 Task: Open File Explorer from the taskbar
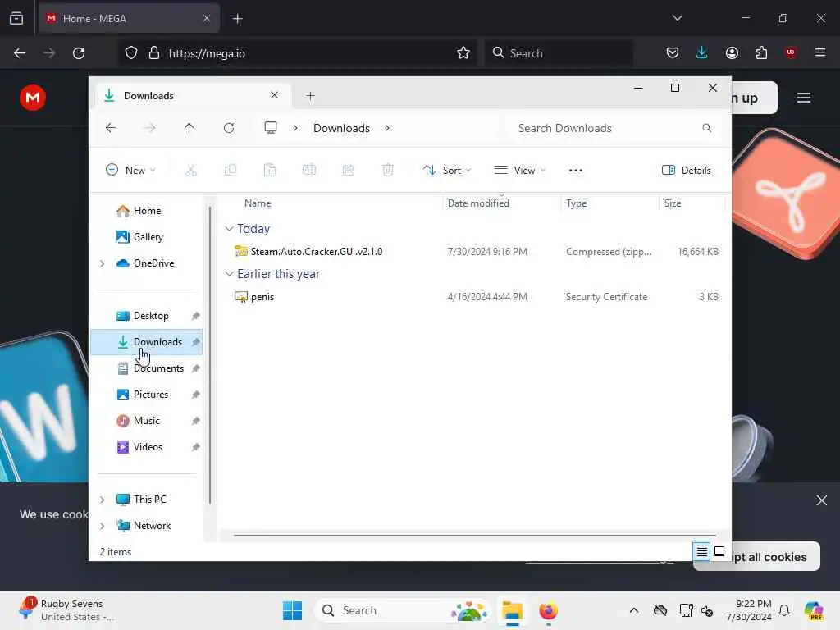[x=512, y=610]
